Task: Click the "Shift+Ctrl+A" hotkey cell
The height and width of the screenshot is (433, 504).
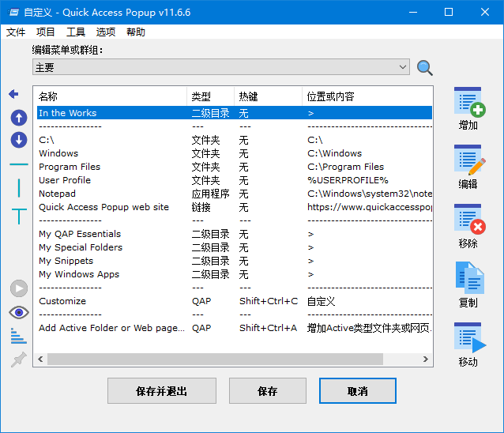Action: pyautogui.click(x=268, y=328)
